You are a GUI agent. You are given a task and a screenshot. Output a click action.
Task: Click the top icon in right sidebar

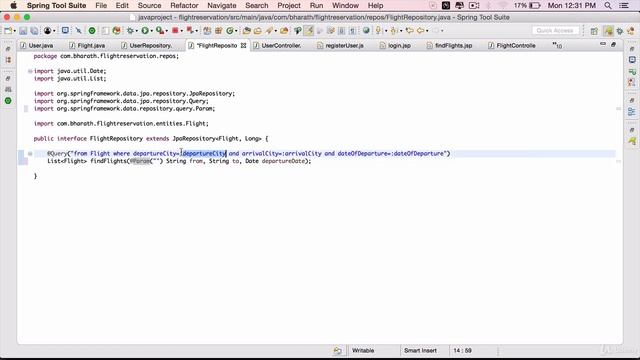632,49
